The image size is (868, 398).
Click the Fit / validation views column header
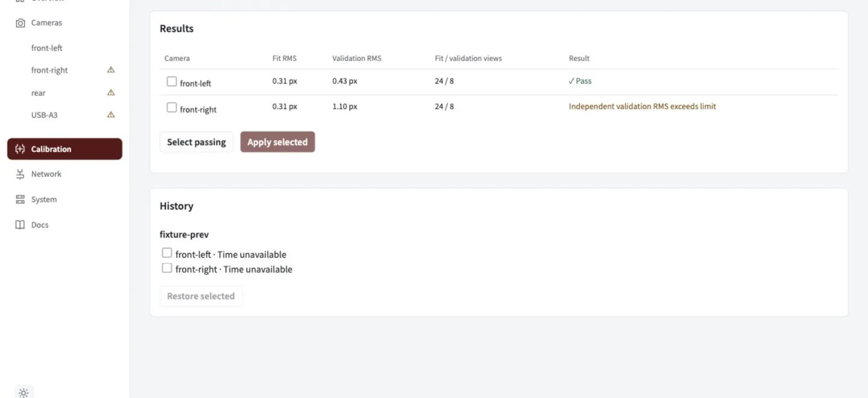(468, 58)
